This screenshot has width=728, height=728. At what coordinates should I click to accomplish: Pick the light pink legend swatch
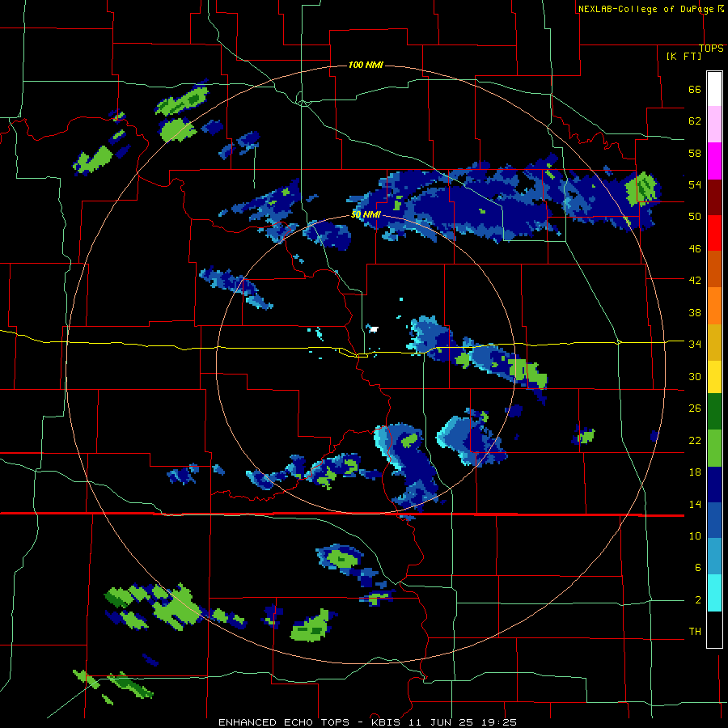tap(714, 125)
